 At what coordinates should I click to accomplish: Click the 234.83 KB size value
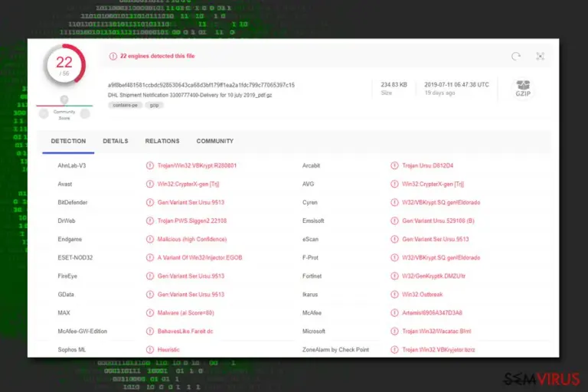pyautogui.click(x=394, y=85)
